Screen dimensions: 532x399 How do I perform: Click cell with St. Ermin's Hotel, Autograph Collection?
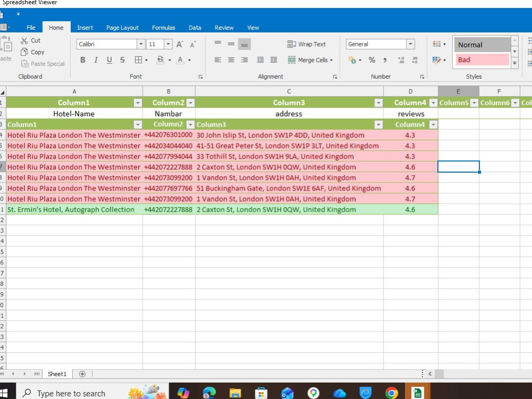[74, 210]
